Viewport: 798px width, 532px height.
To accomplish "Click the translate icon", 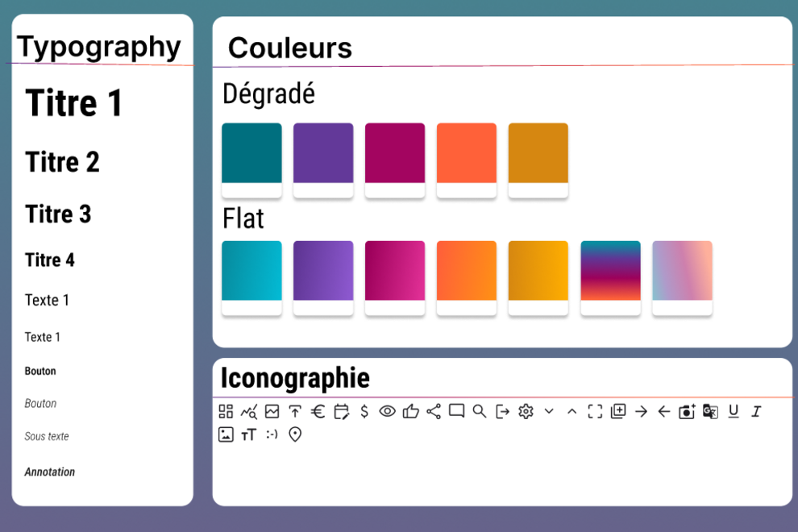I will 710,411.
